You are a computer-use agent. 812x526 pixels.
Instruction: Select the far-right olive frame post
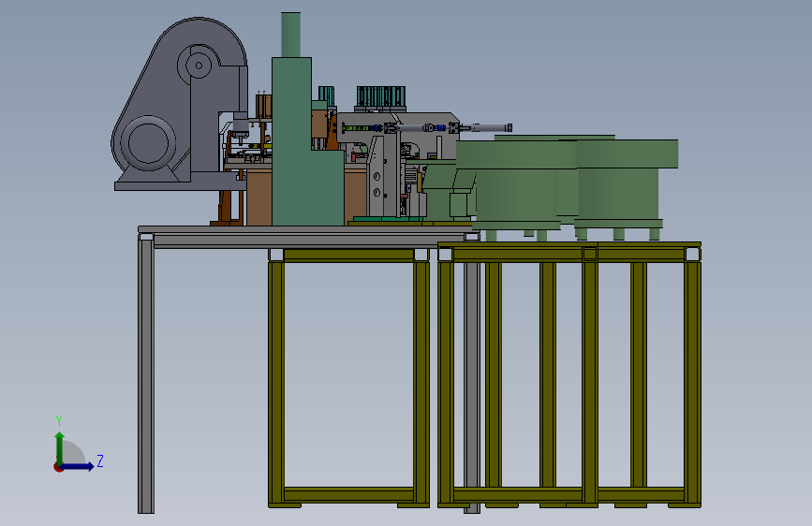[x=692, y=382]
